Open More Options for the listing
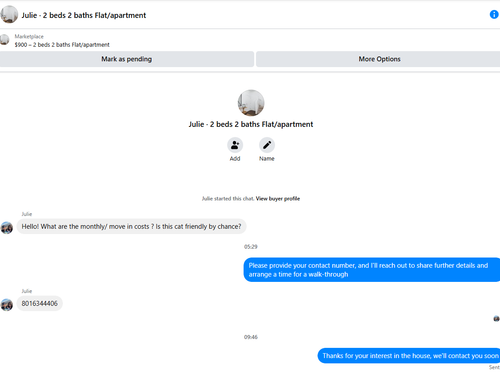 tap(379, 59)
